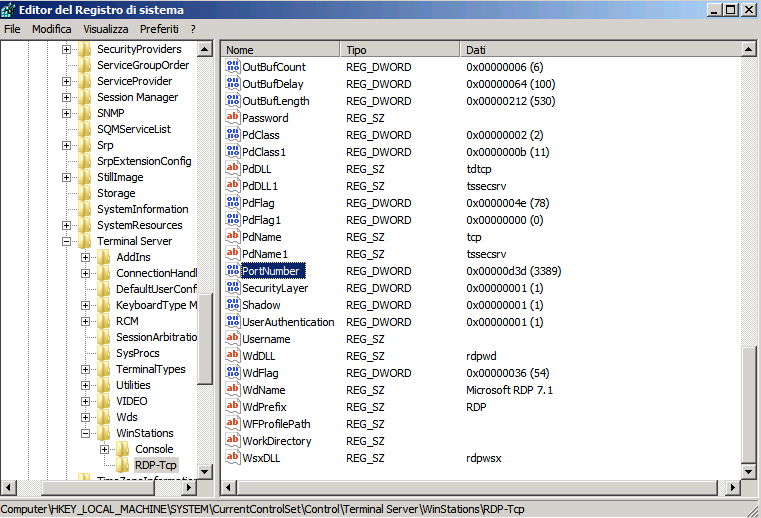The width and height of the screenshot is (761, 518).
Task: Select the Session Manager key
Action: pos(137,97)
